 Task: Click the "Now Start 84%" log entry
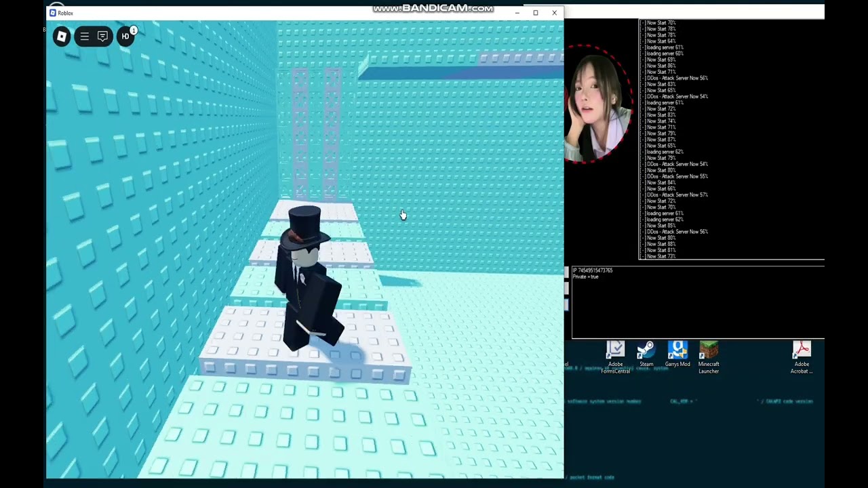[x=658, y=182]
